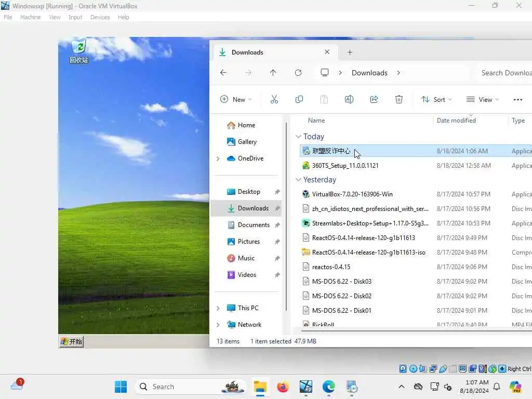Click VirtualBox display status icon
Screen dimensions: 532x399
(462, 369)
